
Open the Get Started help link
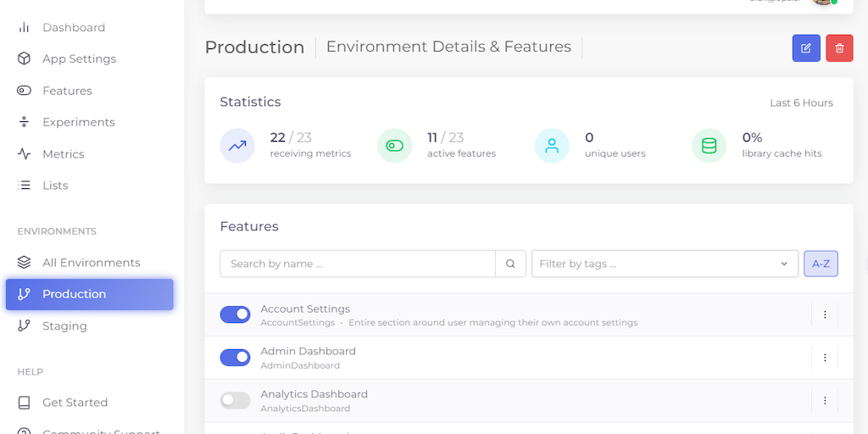pos(75,403)
